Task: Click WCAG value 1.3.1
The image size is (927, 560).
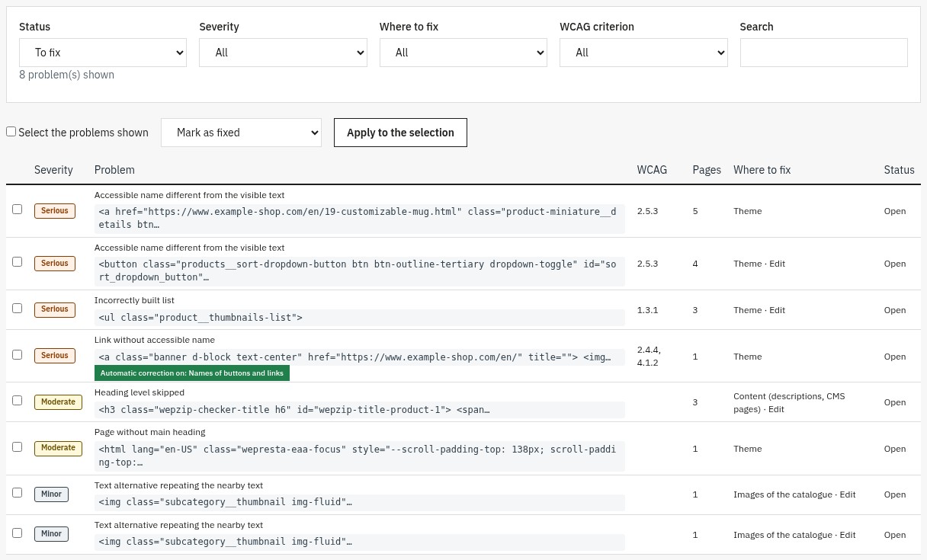Action: pyautogui.click(x=647, y=310)
